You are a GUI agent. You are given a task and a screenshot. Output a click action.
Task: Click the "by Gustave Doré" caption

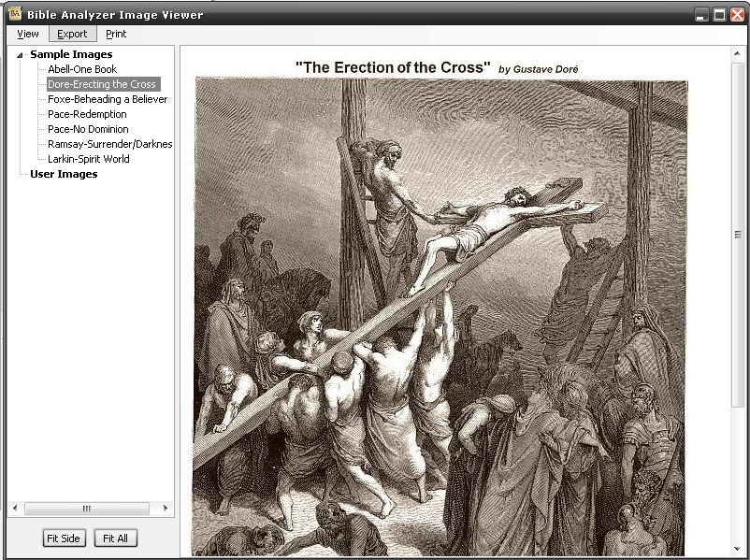tap(538, 69)
